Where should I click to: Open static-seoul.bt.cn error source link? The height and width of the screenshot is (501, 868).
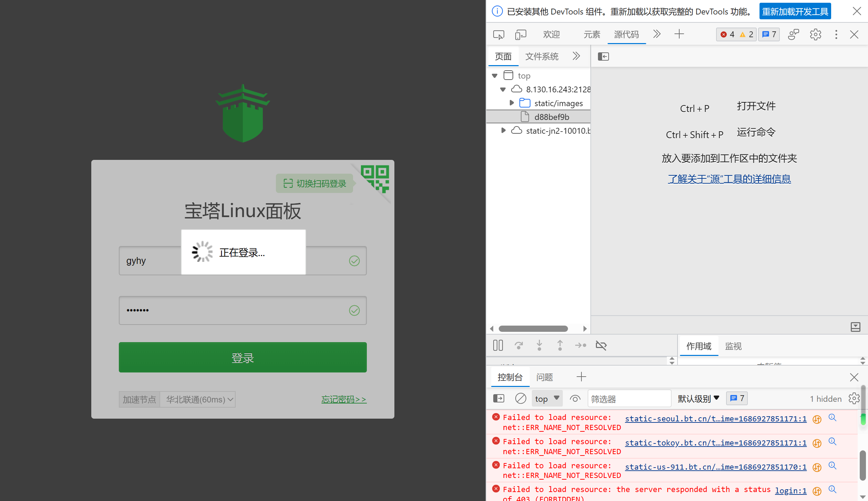click(x=716, y=419)
